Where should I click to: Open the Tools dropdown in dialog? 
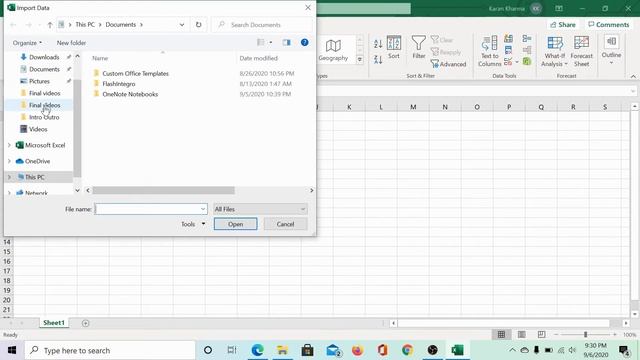click(193, 224)
